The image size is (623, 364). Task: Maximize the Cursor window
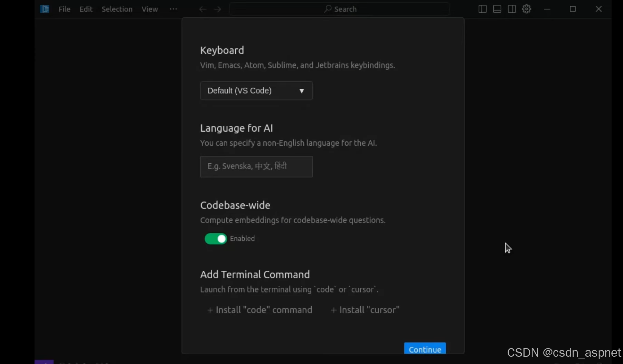click(573, 9)
